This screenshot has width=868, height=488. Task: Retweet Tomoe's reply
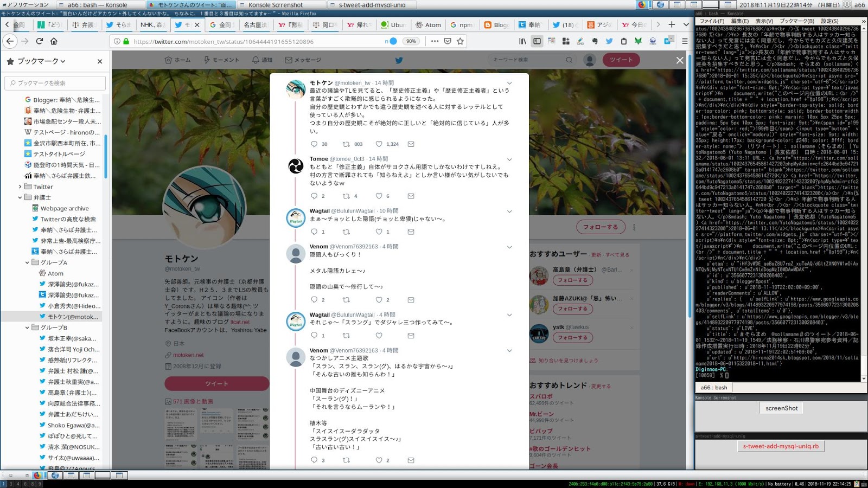346,196
